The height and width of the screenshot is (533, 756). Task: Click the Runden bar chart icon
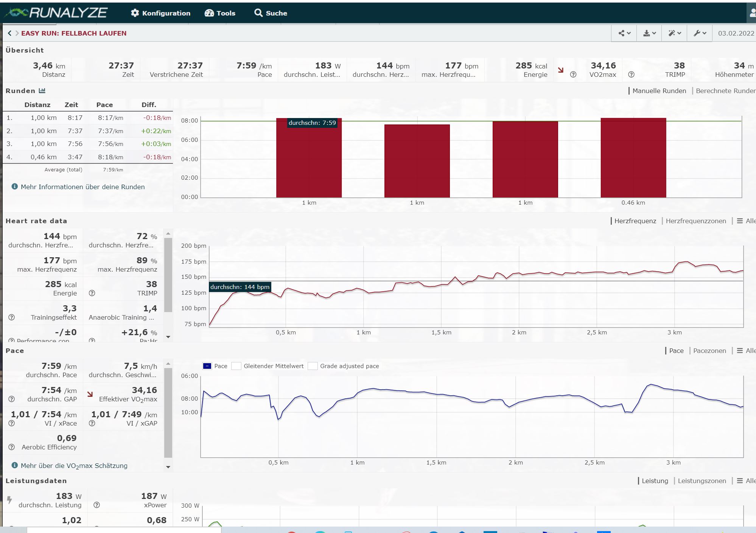(x=42, y=91)
